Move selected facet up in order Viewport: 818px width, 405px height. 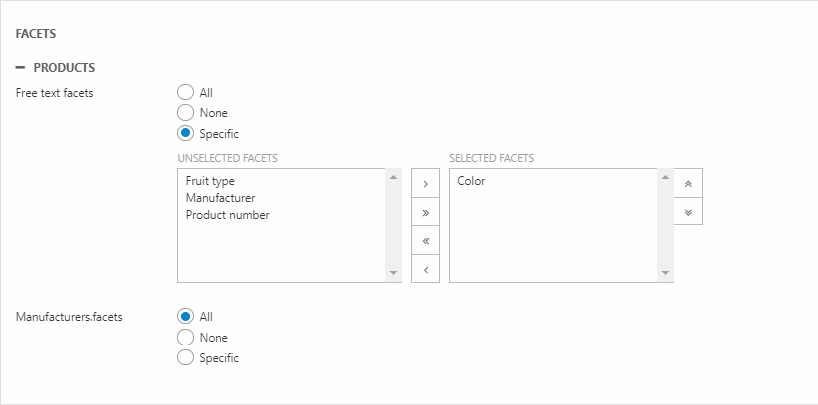(687, 184)
